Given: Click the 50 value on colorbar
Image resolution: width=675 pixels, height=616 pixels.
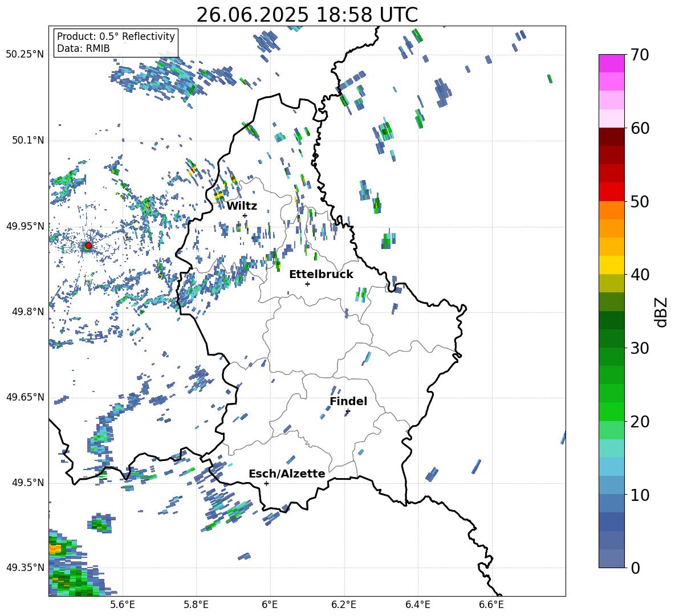Looking at the screenshot, I should [640, 202].
